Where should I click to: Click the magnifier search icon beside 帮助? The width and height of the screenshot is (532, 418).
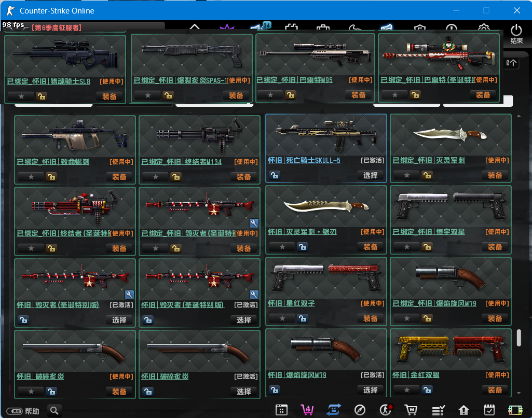(54, 411)
